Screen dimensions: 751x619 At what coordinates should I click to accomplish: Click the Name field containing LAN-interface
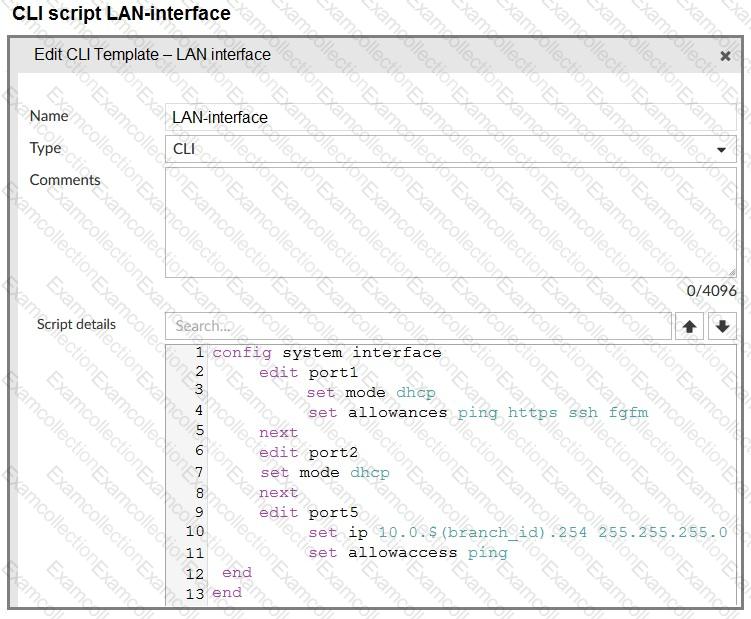pyautogui.click(x=450, y=117)
